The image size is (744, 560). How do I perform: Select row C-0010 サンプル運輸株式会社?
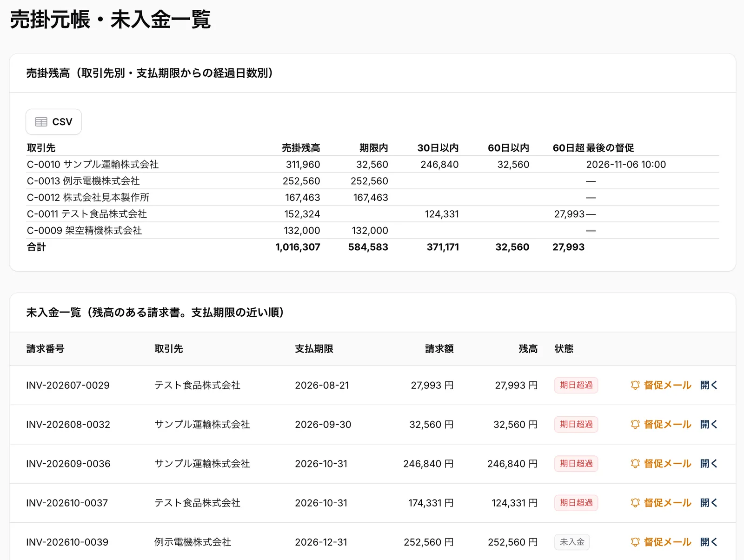(x=373, y=164)
